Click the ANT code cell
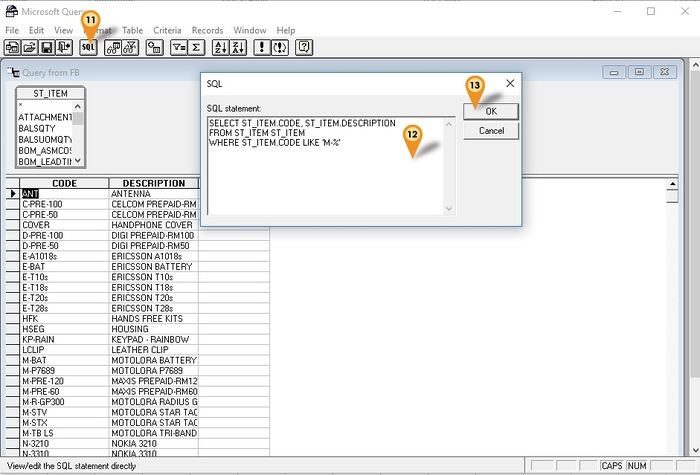 (x=64, y=194)
